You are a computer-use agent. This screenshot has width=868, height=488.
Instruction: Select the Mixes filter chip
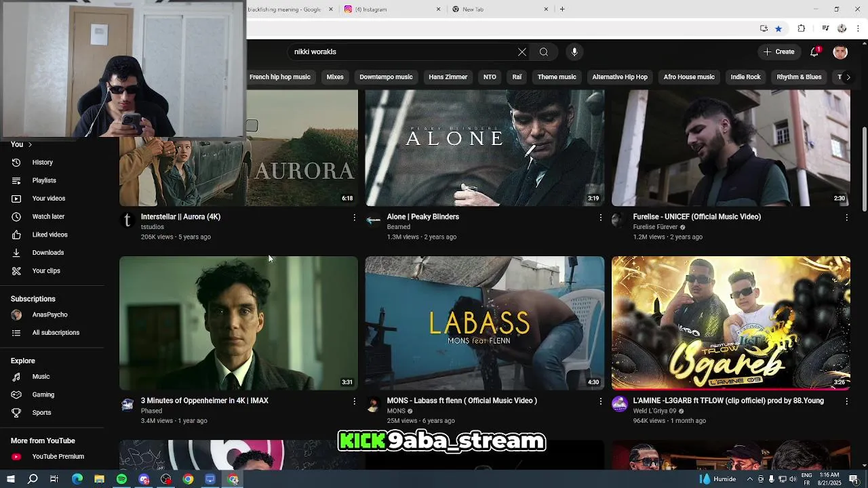(x=335, y=77)
